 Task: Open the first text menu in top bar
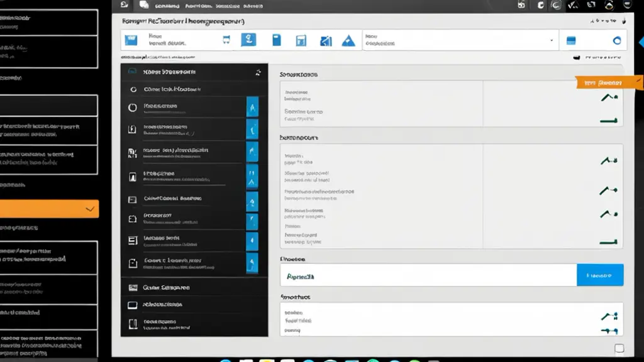click(x=167, y=6)
